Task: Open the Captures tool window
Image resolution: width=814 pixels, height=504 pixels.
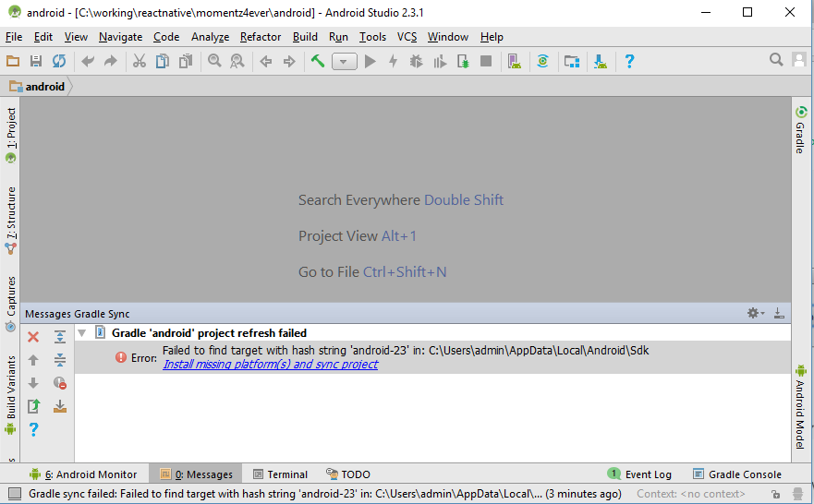Action: (x=11, y=304)
